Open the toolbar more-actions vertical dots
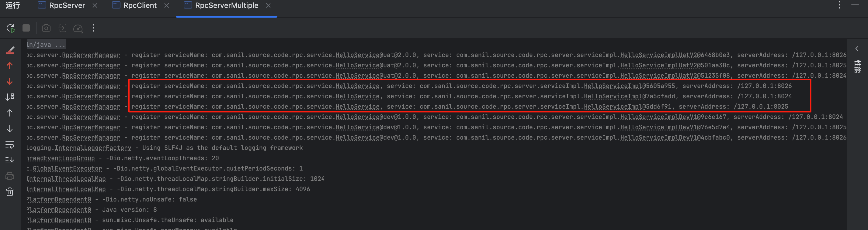The height and width of the screenshot is (230, 868). tap(94, 28)
